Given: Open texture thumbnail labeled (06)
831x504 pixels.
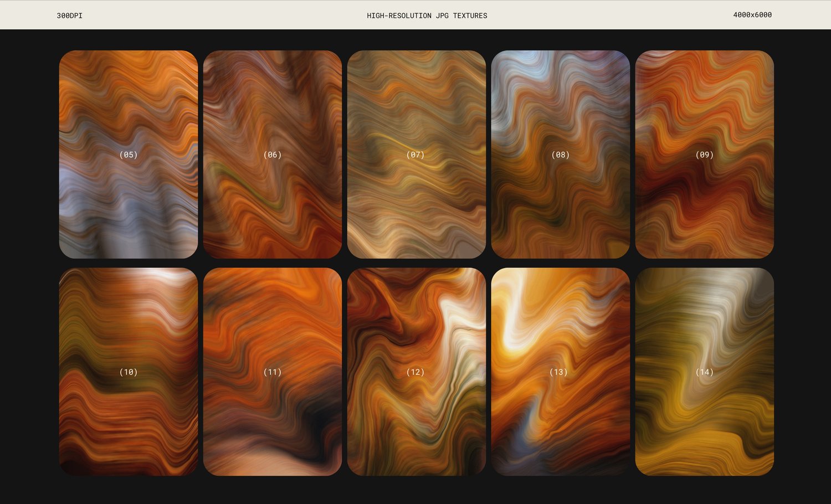Looking at the screenshot, I should click(273, 155).
